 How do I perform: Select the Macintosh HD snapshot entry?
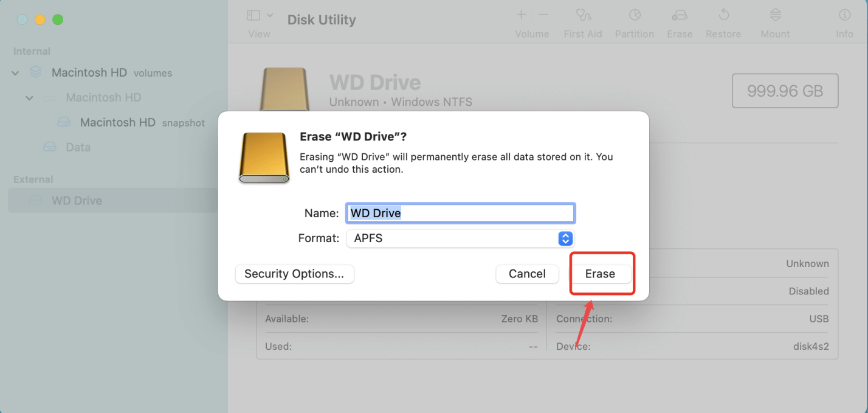coord(117,122)
